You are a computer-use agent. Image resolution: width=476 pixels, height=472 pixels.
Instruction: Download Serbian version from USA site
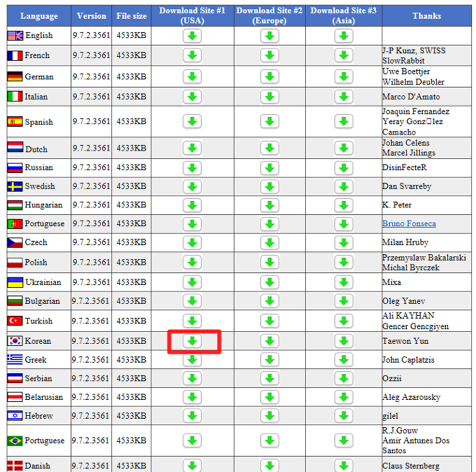click(192, 378)
